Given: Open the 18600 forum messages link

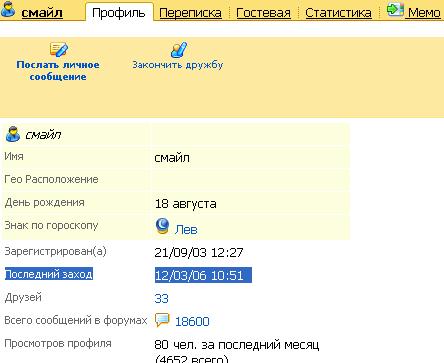Looking at the screenshot, I should coord(192,322).
